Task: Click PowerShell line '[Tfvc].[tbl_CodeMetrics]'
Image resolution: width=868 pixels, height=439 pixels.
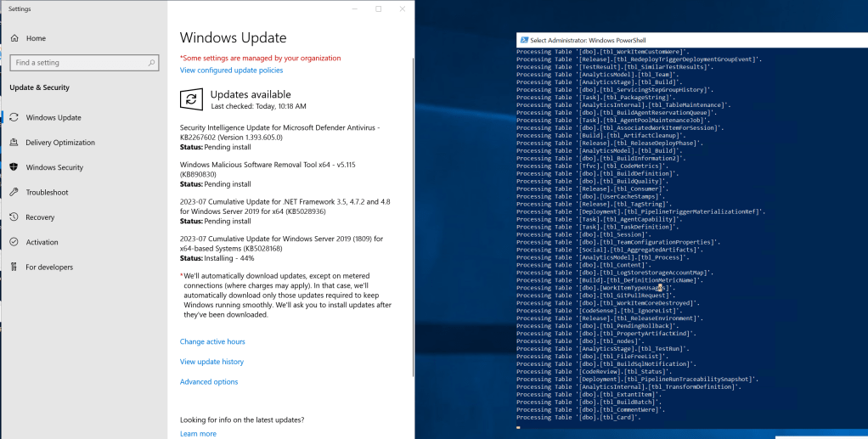Action: click(x=592, y=166)
